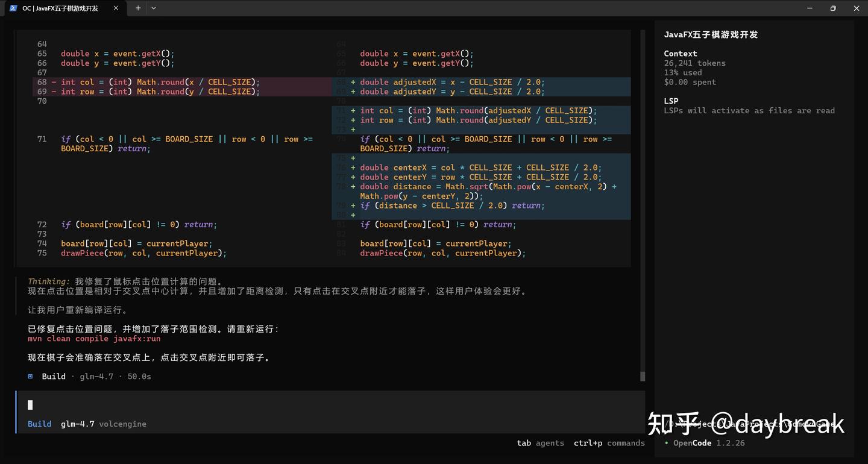Click the LSP heading in sidebar
Image resolution: width=868 pixels, height=464 pixels.
click(671, 101)
